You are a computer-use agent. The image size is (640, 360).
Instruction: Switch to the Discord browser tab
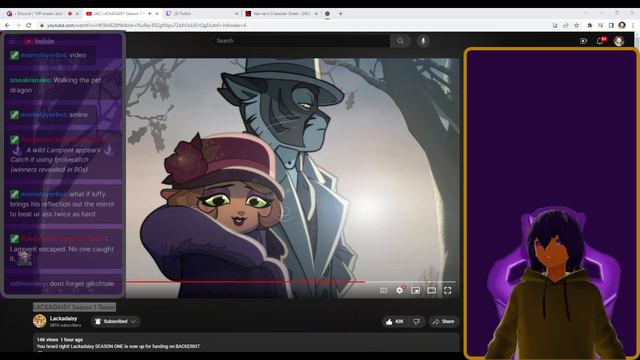click(40, 13)
